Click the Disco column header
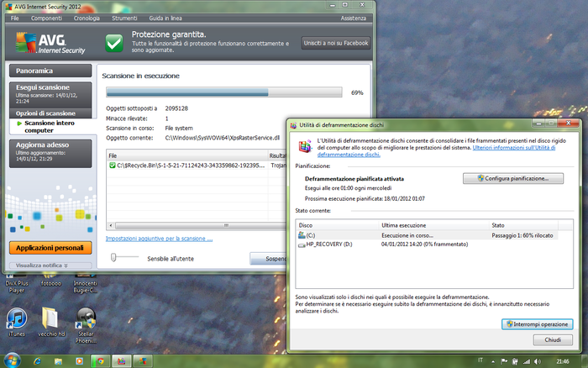 point(338,225)
